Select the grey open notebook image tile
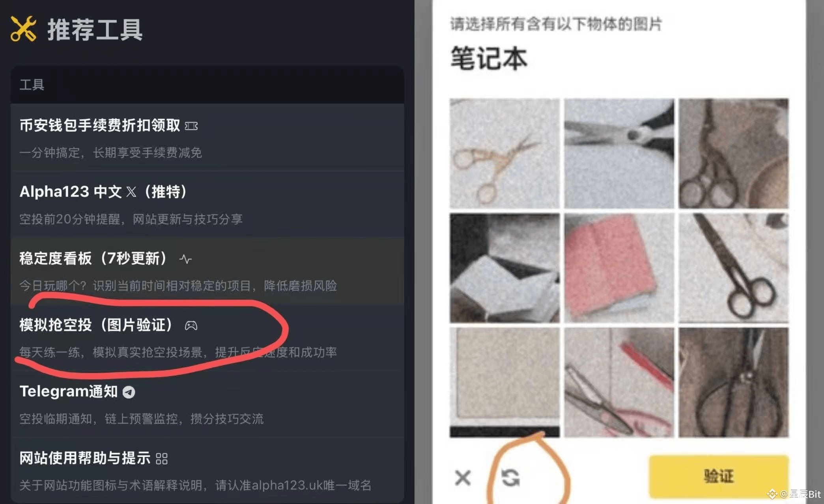The height and width of the screenshot is (504, 824). pos(504,268)
